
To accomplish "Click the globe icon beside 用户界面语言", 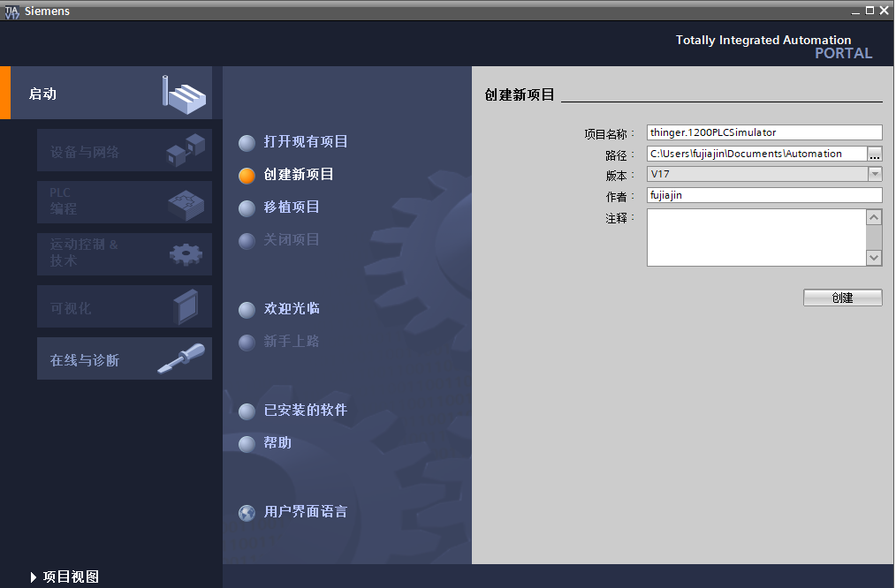I will pyautogui.click(x=247, y=513).
